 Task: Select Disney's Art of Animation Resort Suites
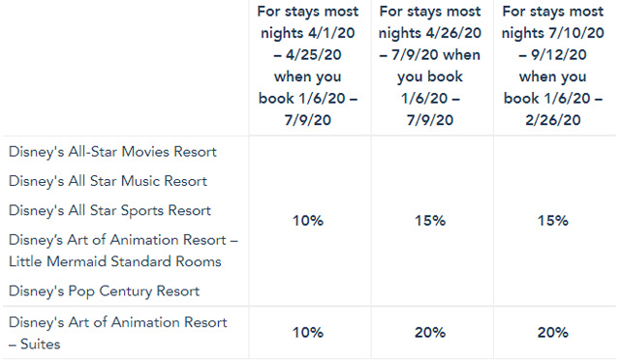[x=118, y=333]
